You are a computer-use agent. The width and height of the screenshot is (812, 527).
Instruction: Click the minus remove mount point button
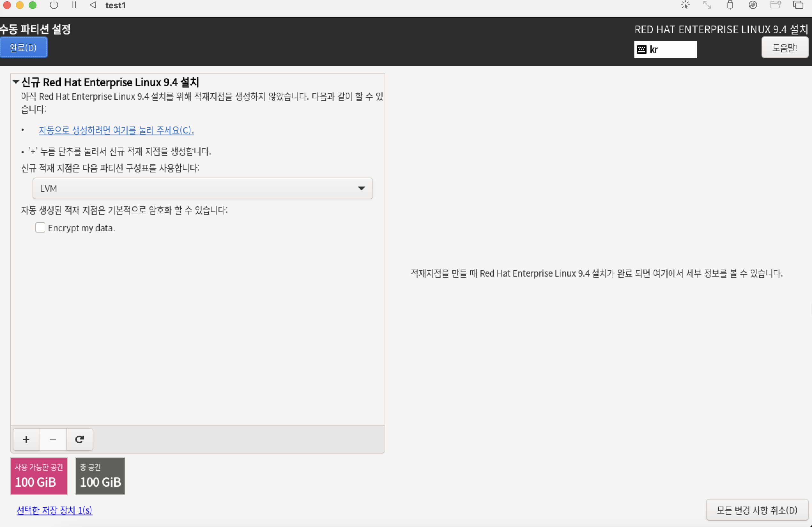click(x=53, y=439)
